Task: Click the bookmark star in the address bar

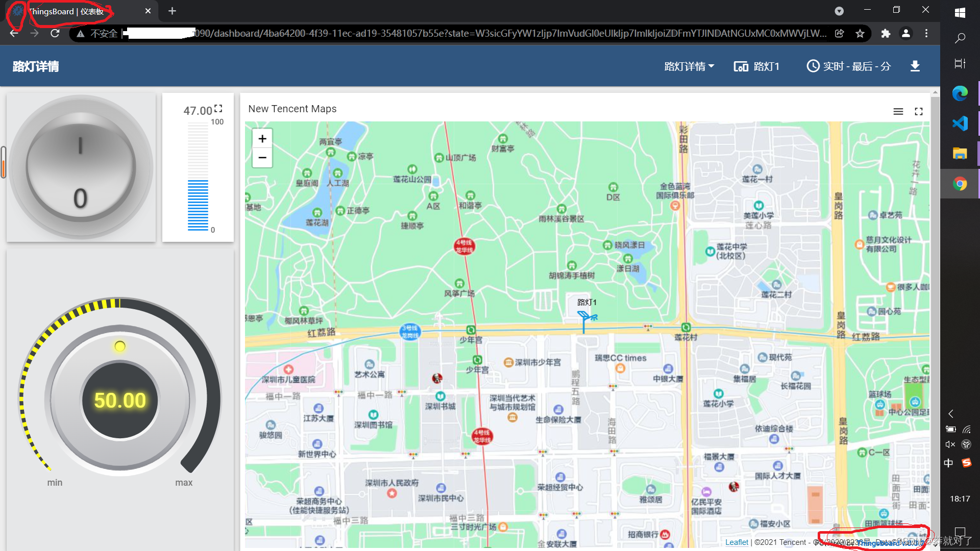Action: 860,33
